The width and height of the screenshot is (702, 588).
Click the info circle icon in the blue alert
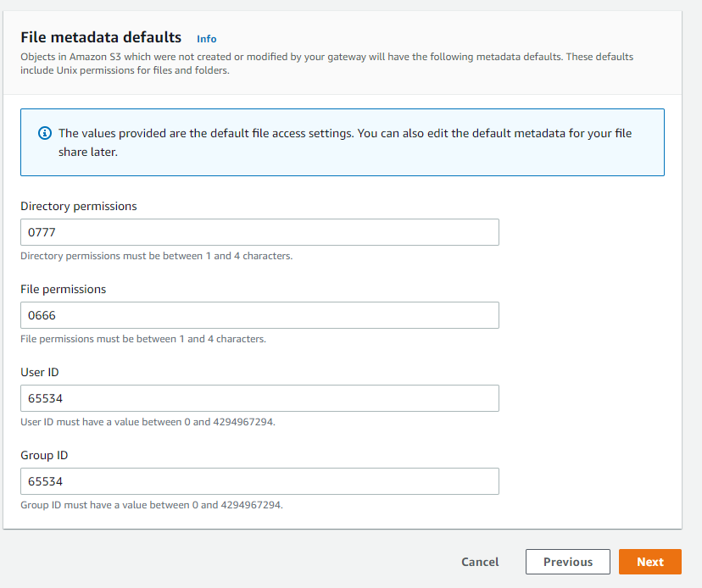click(x=45, y=134)
